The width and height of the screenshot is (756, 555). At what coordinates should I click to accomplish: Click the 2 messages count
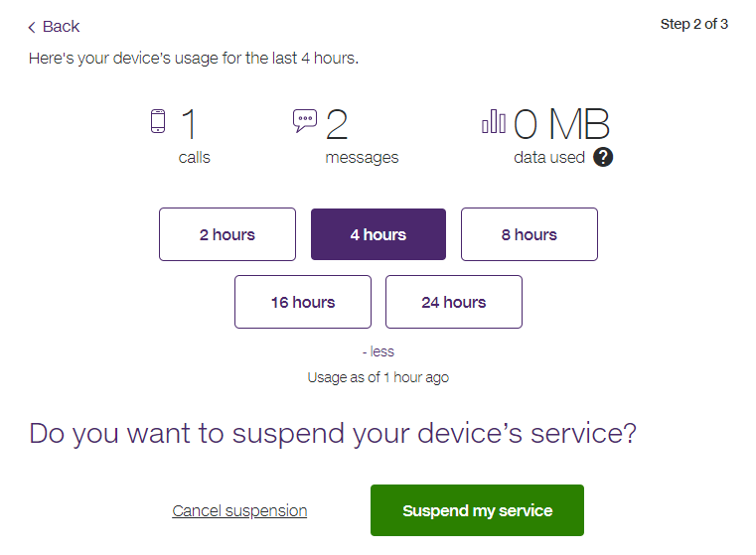coord(337,125)
